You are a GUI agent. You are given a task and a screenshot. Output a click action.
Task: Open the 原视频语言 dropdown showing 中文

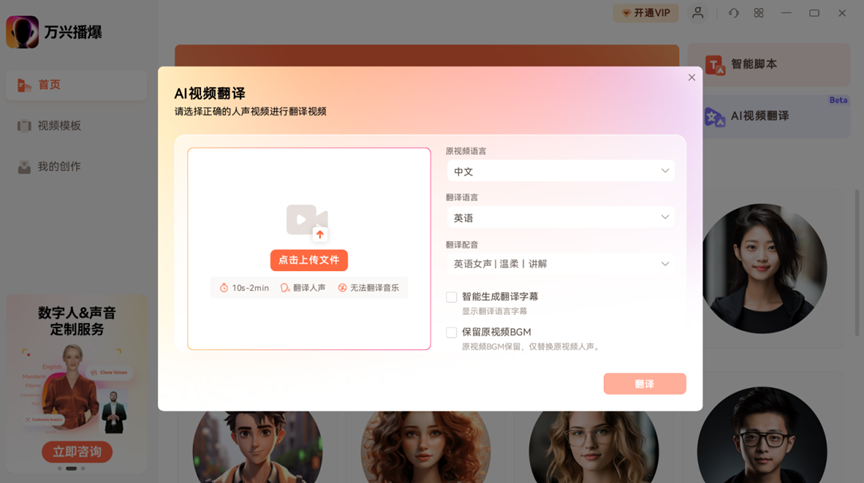[560, 171]
